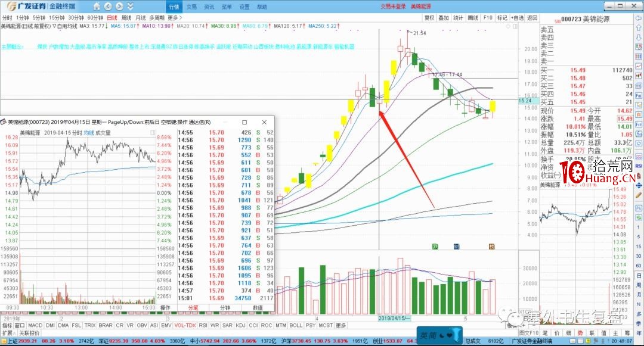The height and width of the screenshot is (346, 644).
Task: Open 图文F10 tab at bottom right
Action: pyautogui.click(x=528, y=333)
